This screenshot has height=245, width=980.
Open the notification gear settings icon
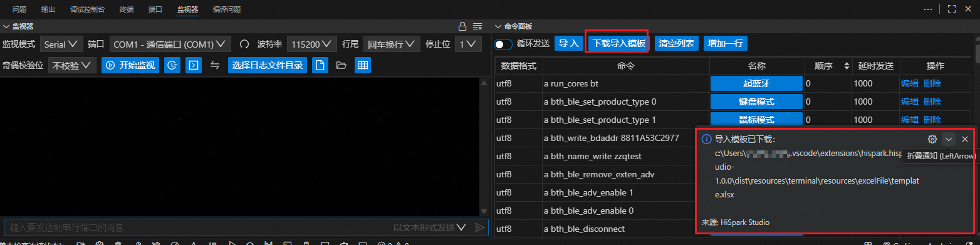(x=932, y=139)
